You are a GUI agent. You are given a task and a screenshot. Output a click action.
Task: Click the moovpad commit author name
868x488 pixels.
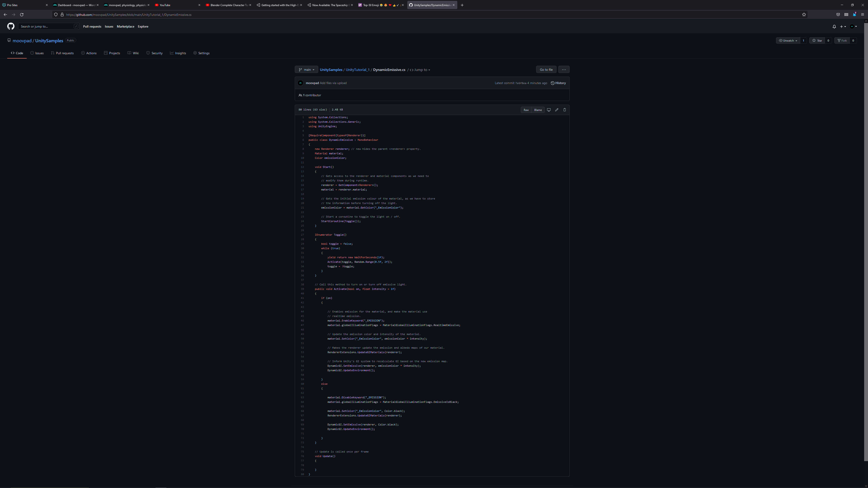312,83
